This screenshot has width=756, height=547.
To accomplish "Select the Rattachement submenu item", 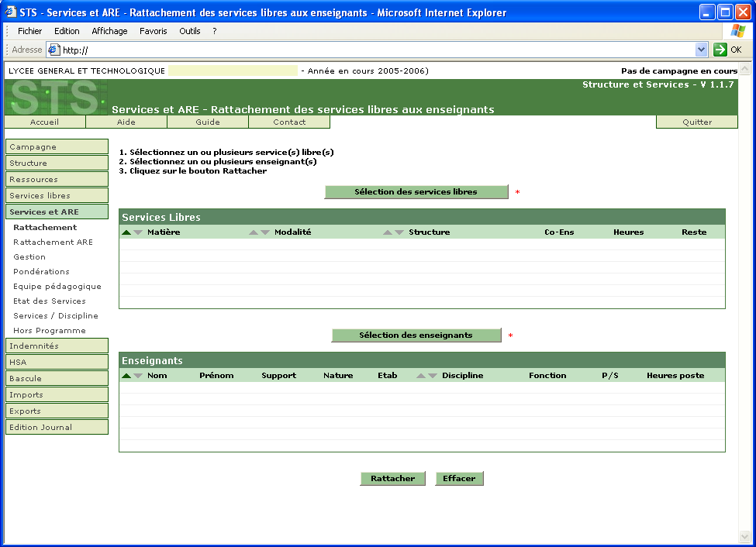I will (x=45, y=228).
